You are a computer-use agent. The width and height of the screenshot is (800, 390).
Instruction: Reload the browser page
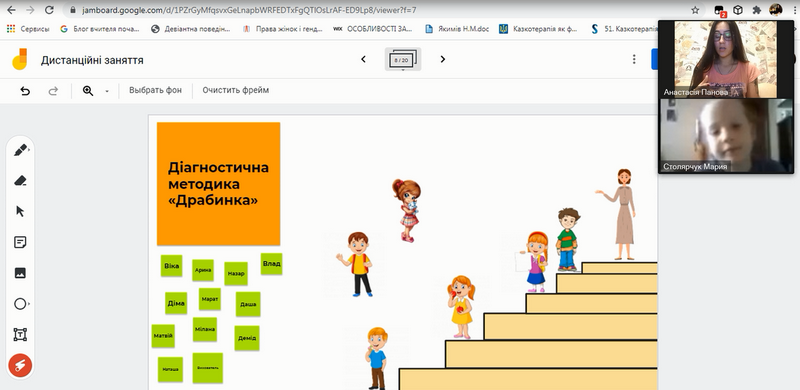[49, 10]
